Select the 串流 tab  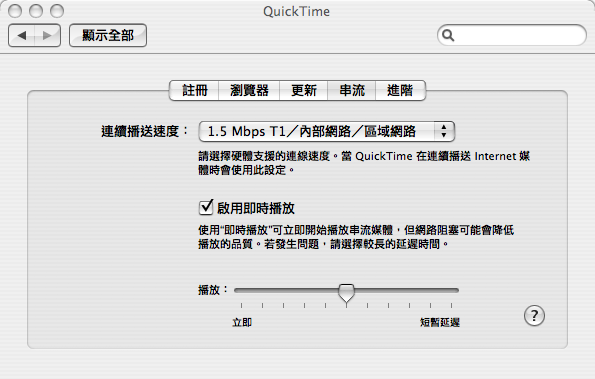click(351, 90)
